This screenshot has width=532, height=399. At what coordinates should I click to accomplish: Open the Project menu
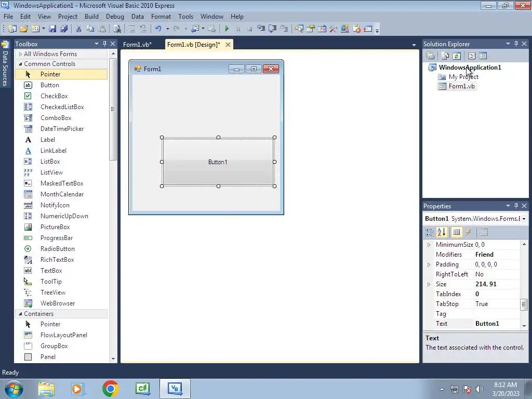point(68,16)
